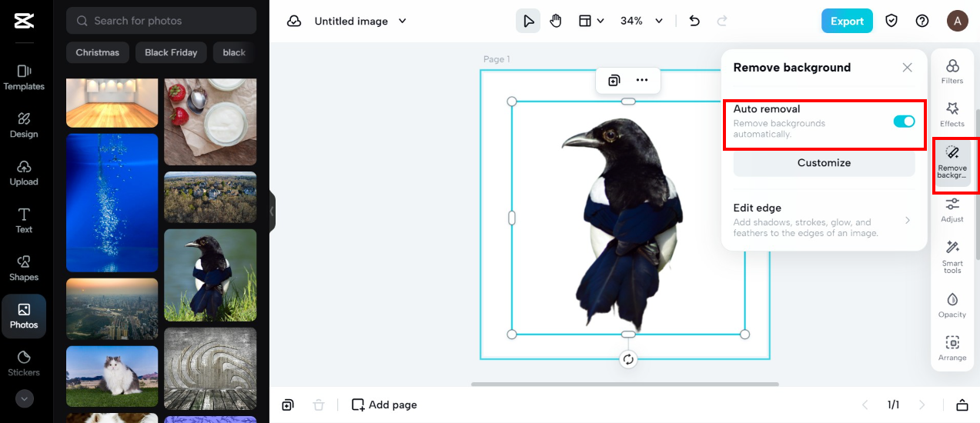Screen dimensions: 980x423
Task: Open the Opacity tool
Action: click(952, 305)
